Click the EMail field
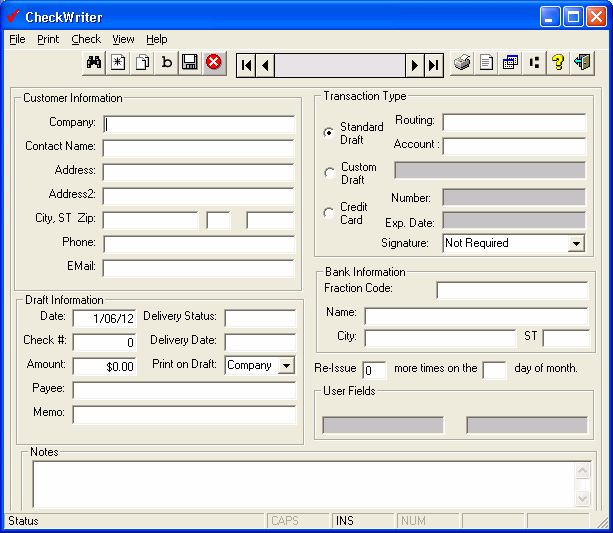The image size is (613, 533). pos(198,268)
